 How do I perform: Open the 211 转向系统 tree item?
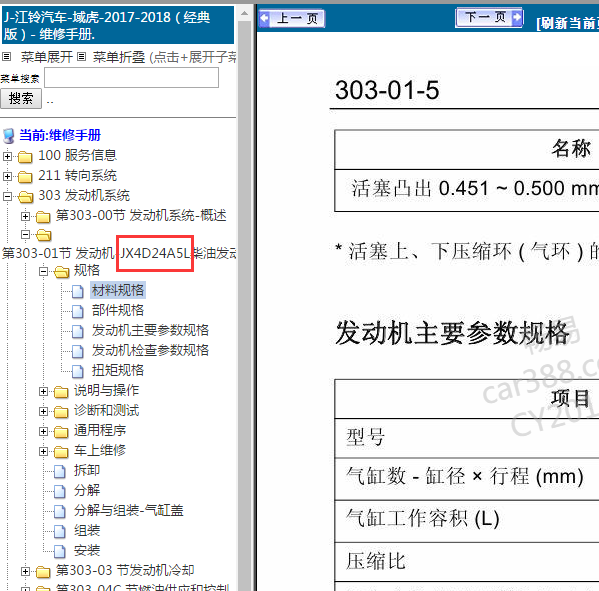click(78, 175)
